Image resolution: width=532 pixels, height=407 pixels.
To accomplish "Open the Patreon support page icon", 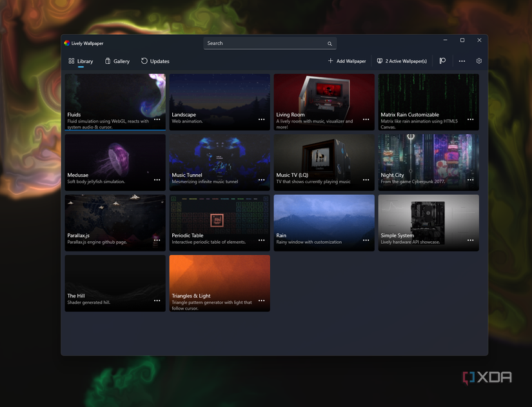I will (442, 61).
